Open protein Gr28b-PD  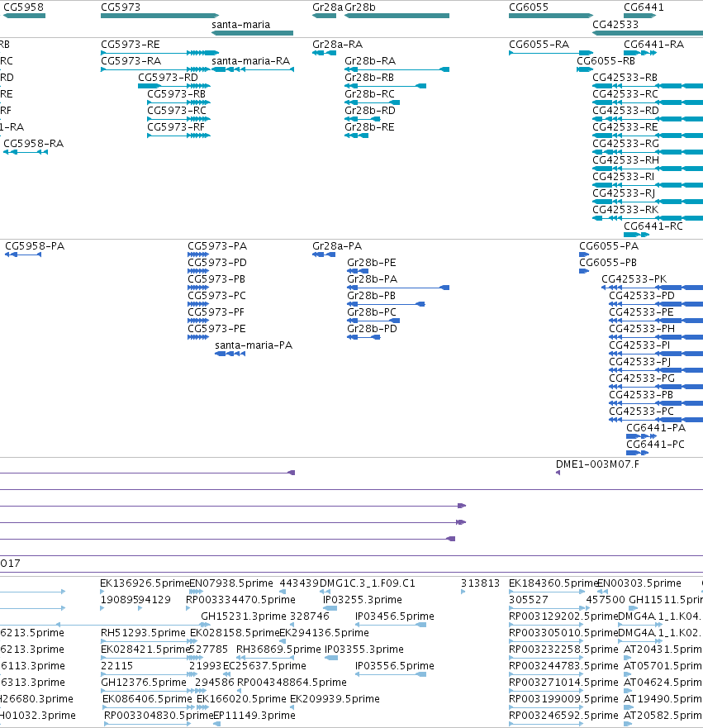[372, 329]
